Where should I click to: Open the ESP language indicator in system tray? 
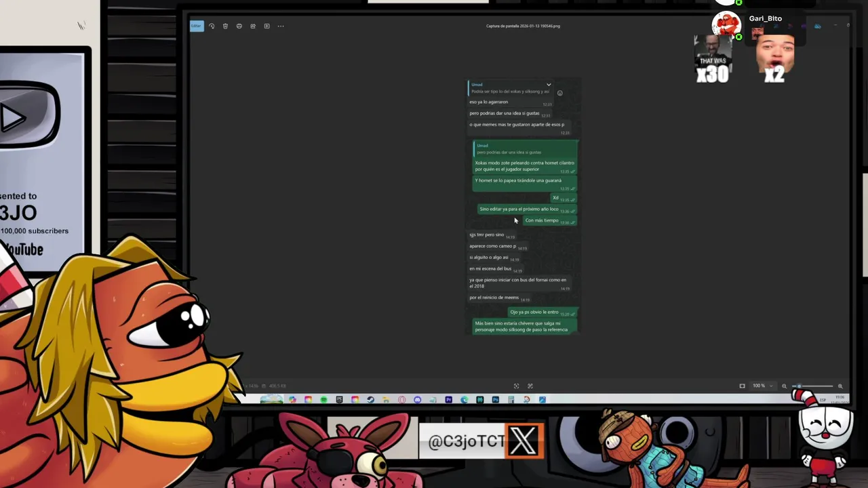pyautogui.click(x=823, y=400)
